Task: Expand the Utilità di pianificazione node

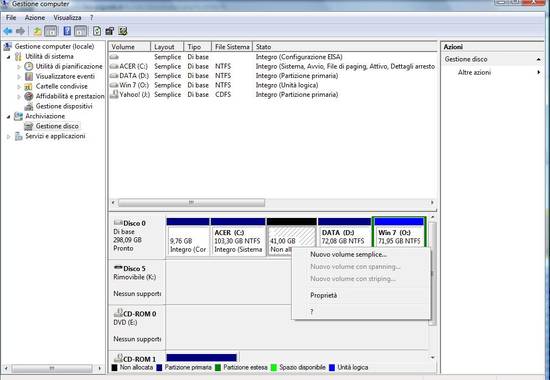Action: [19, 67]
